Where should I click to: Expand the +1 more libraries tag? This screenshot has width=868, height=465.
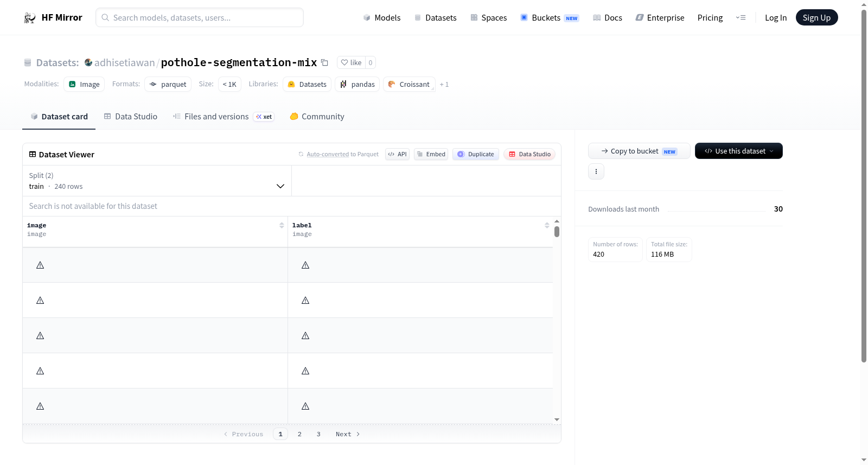444,84
